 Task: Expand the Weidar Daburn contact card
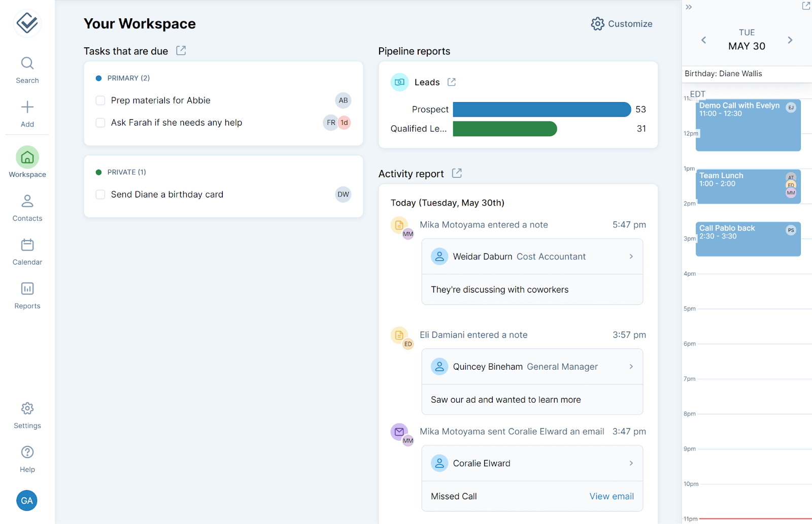coord(631,256)
